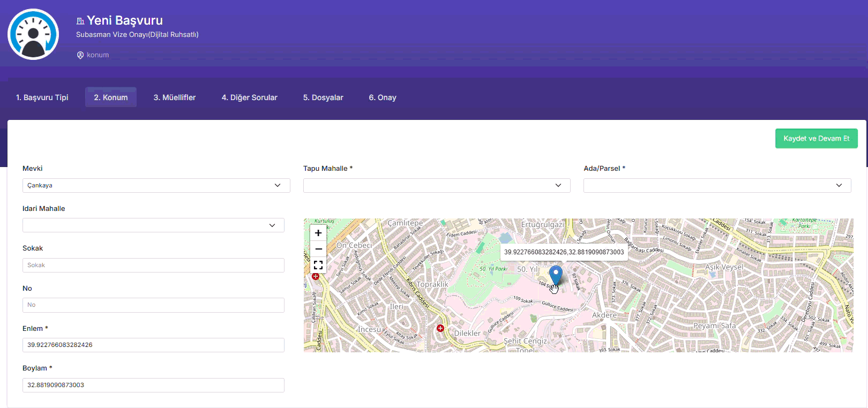
Task: Open the 1. Başvuru Tipi tab
Action: click(42, 97)
